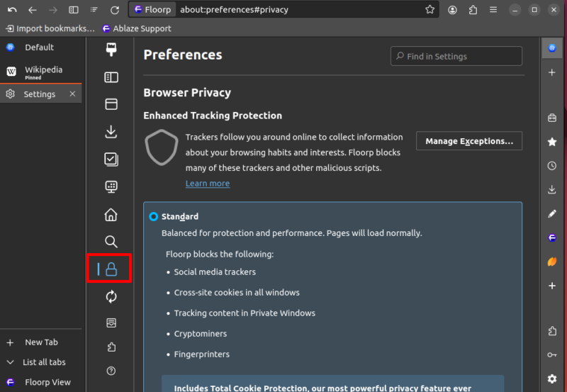Click the blue workspace icon atop right sidebar
Screen dimensions: 567x392
(x=552, y=47)
